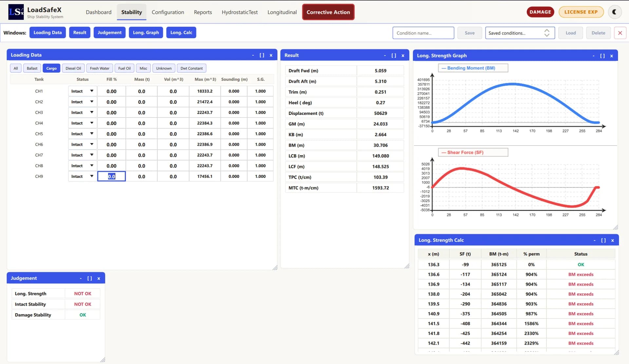Select the Ballast tank filter
The width and height of the screenshot is (629, 364).
point(32,68)
